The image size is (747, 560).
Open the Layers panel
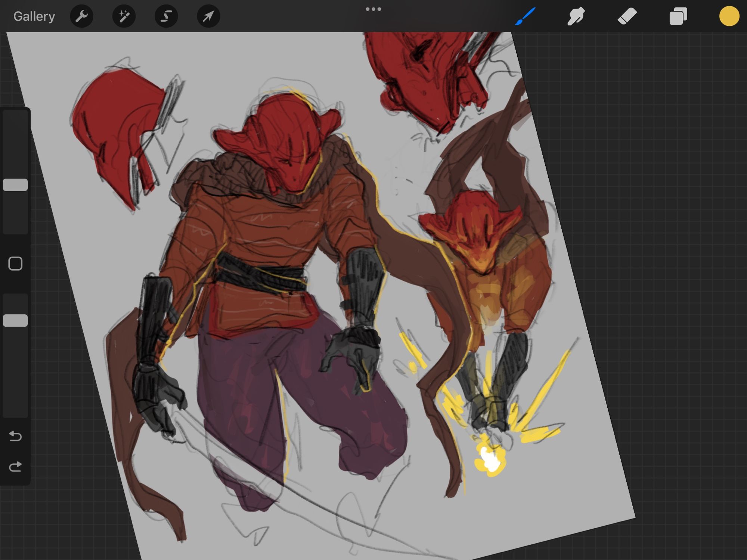678,16
